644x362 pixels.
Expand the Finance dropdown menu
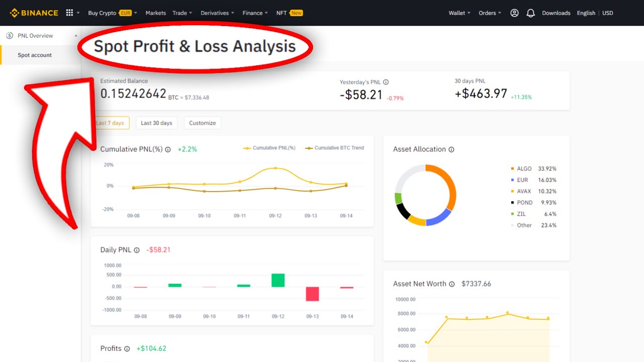pyautogui.click(x=255, y=13)
